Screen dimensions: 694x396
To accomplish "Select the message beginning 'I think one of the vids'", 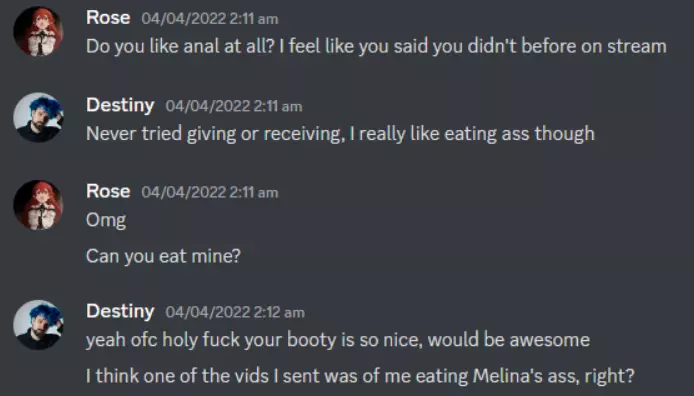I will 360,376.
